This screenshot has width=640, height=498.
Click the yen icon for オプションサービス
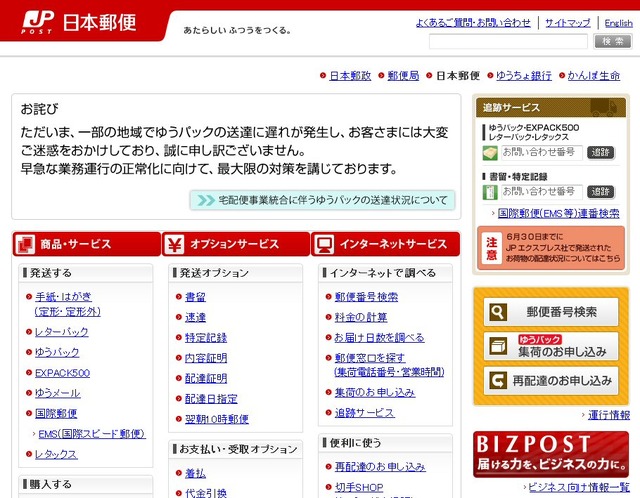[x=174, y=244]
